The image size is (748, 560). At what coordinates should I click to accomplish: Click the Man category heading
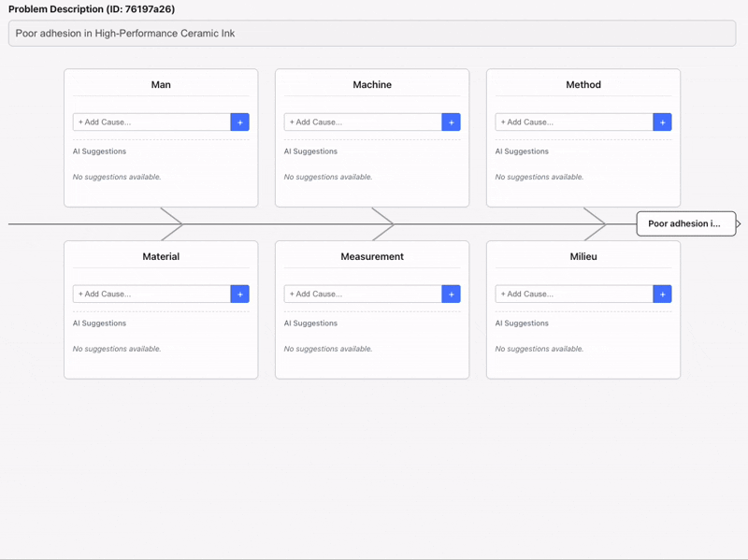161,84
